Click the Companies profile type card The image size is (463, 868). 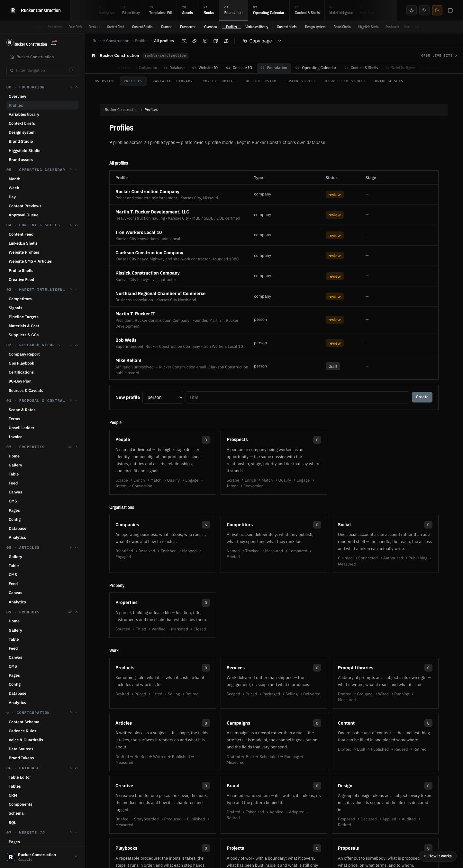(x=162, y=544)
